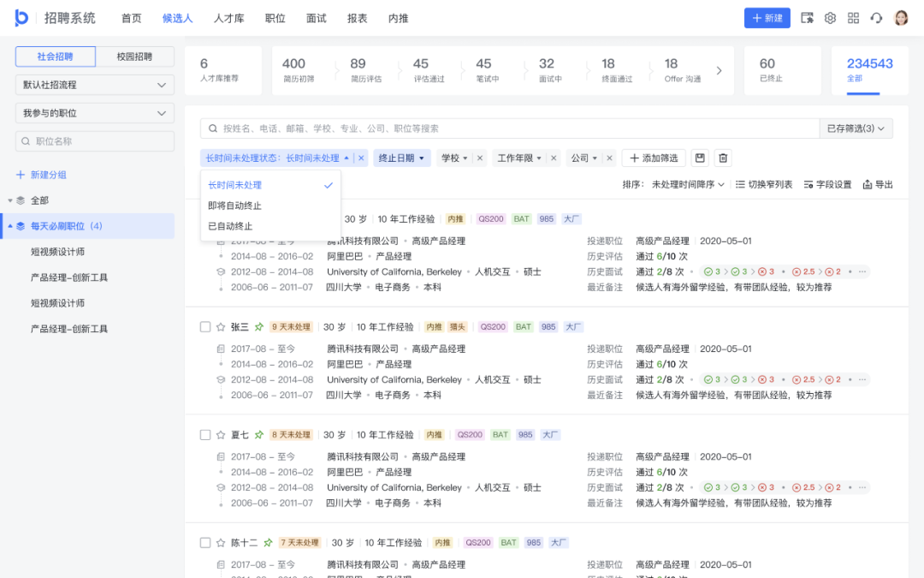924x578 pixels.
Task: Select the checkbox for candidate 夏七
Action: [x=205, y=435]
